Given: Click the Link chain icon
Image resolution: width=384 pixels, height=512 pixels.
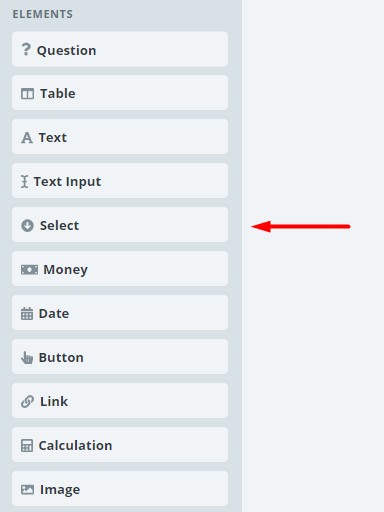Looking at the screenshot, I should coord(27,401).
